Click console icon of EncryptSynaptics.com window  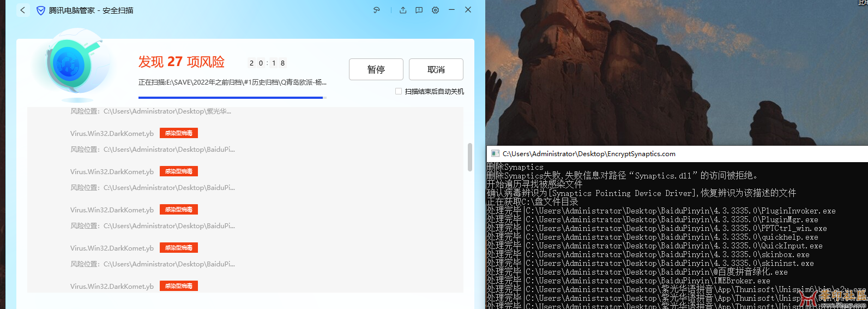495,154
